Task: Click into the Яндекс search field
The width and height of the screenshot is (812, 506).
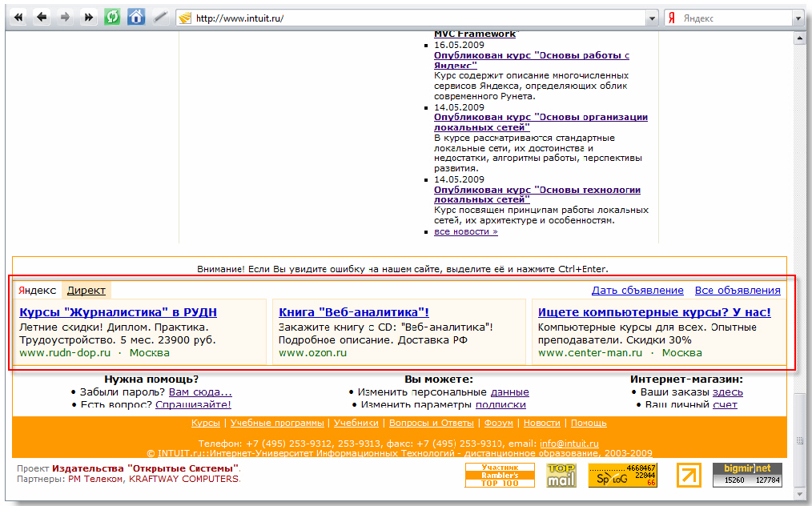Action: 735,18
